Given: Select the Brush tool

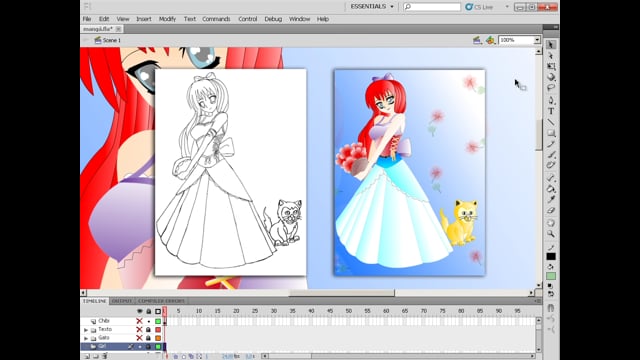Looking at the screenshot, I should (x=551, y=155).
